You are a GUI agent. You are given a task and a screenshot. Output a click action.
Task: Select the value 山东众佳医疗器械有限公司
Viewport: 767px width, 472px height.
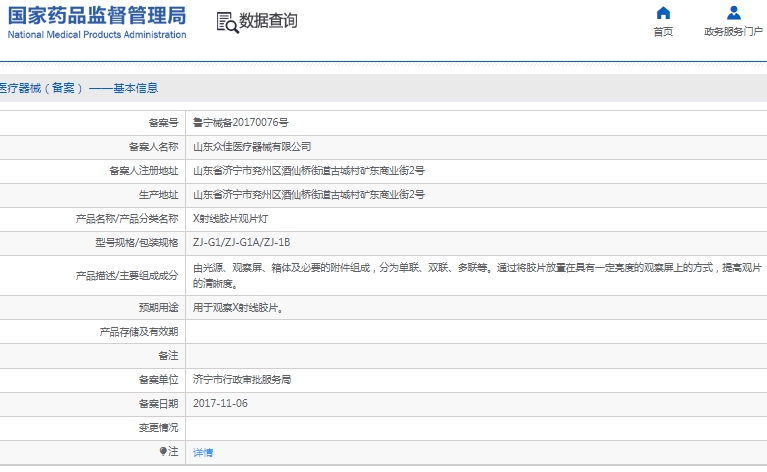tap(252, 147)
